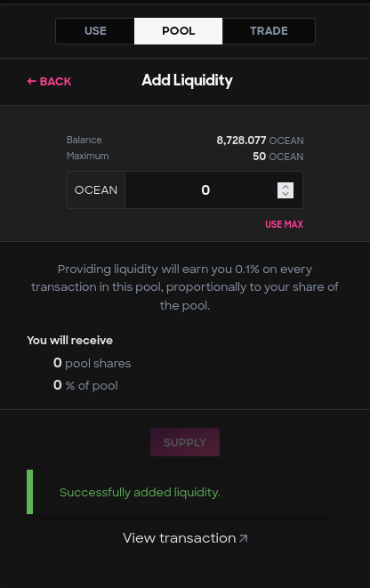Open the TRADE tab
The image size is (370, 588).
click(269, 31)
